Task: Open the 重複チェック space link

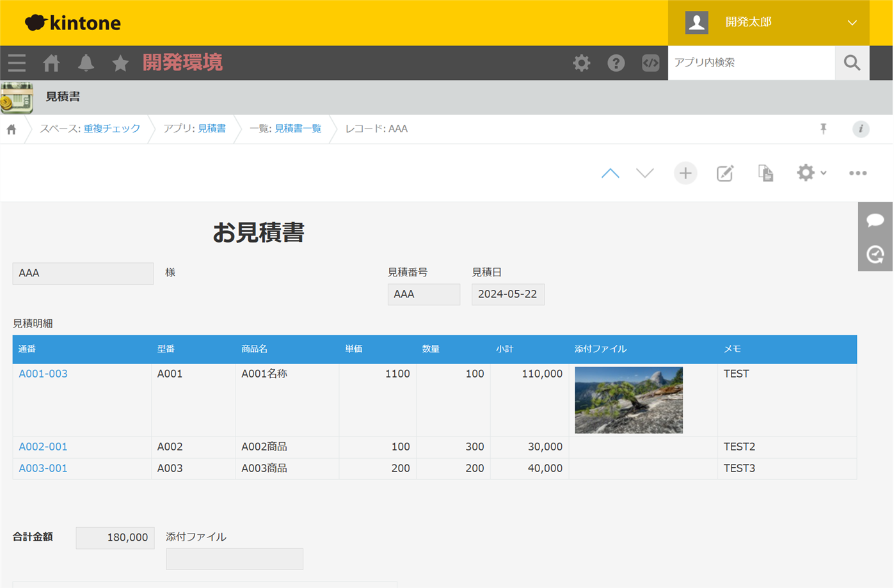Action: point(112,129)
